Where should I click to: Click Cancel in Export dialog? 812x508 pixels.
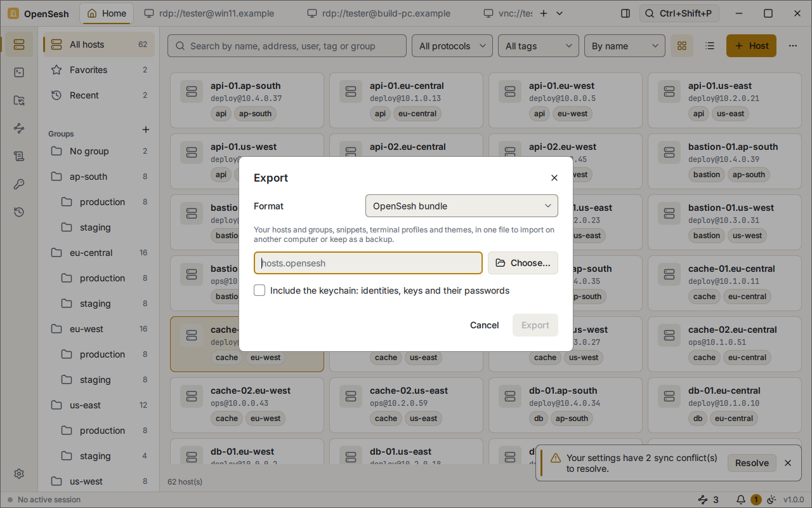click(485, 325)
